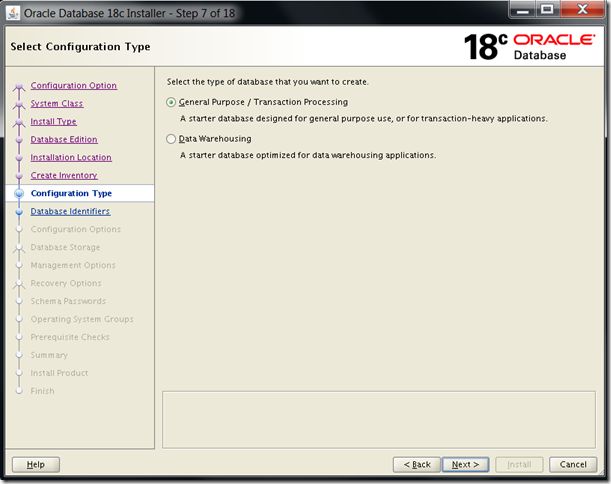Screen dimensions: 611x484
Task: Click the Installation Location step bullet icon
Action: pos(19,157)
